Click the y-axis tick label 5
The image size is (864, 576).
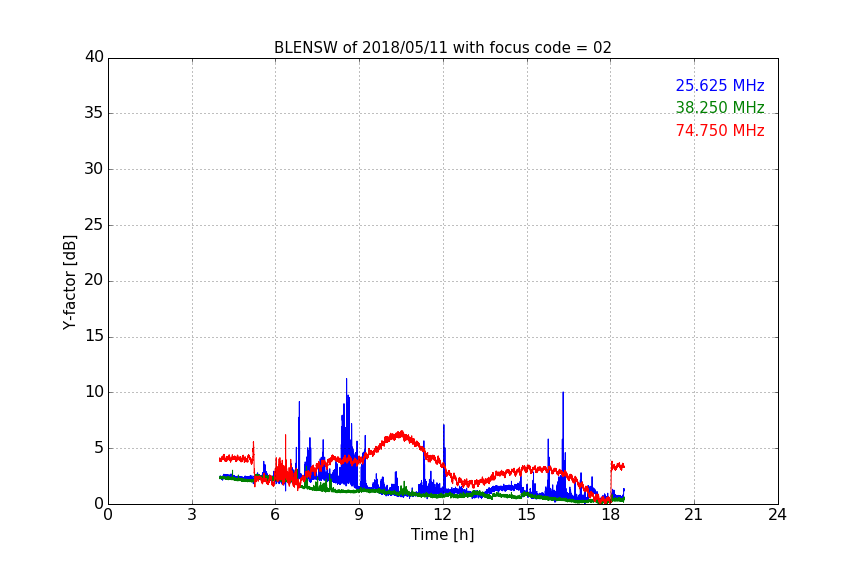click(x=99, y=448)
